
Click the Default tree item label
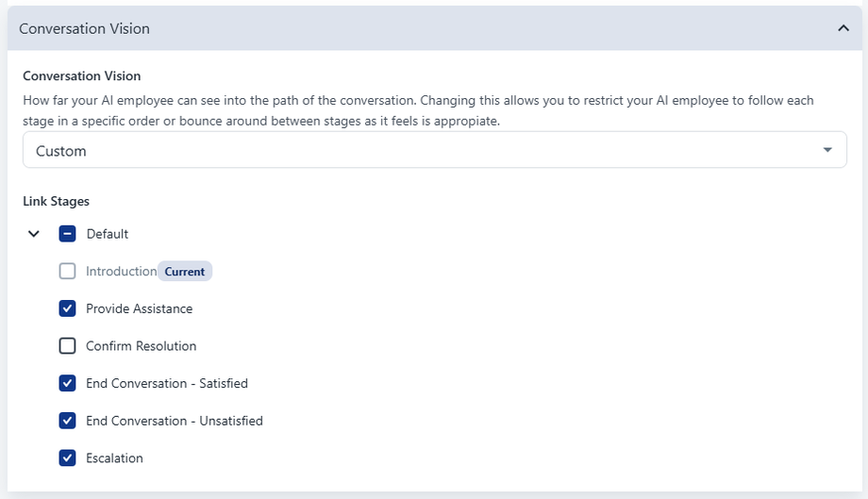click(x=107, y=234)
